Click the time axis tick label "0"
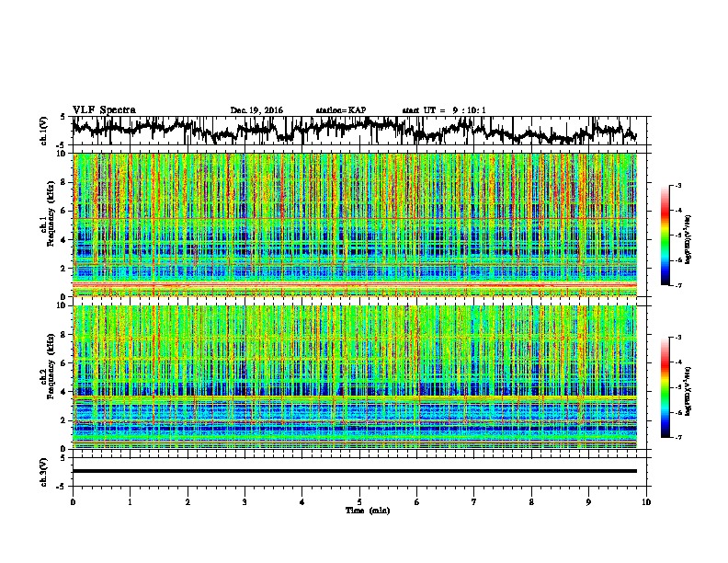Viewport: 728px width, 563px height. [x=73, y=502]
